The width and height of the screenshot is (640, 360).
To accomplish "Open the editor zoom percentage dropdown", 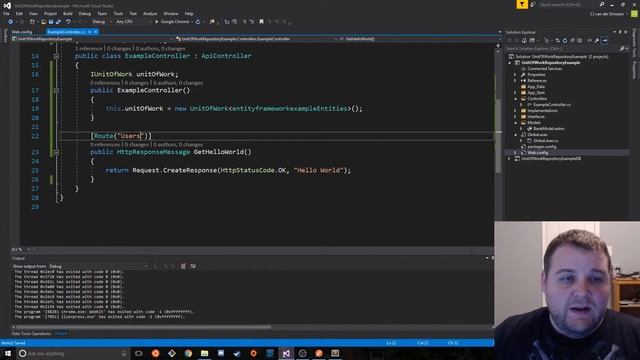I will pos(21,249).
